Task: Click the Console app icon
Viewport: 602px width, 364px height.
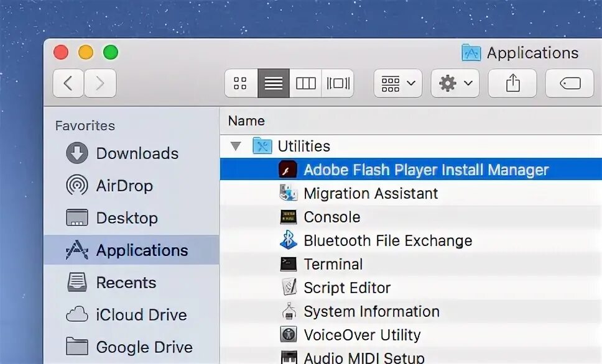Action: (x=288, y=217)
